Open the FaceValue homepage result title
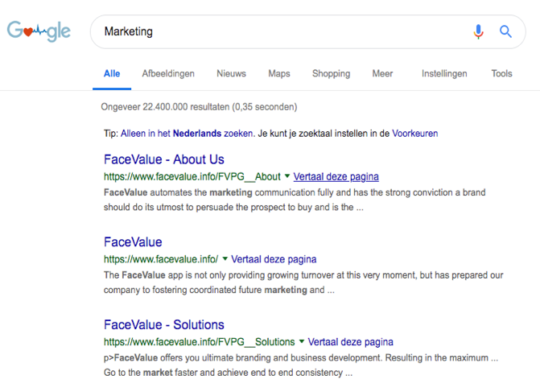This screenshot has height=392, width=540. point(133,242)
